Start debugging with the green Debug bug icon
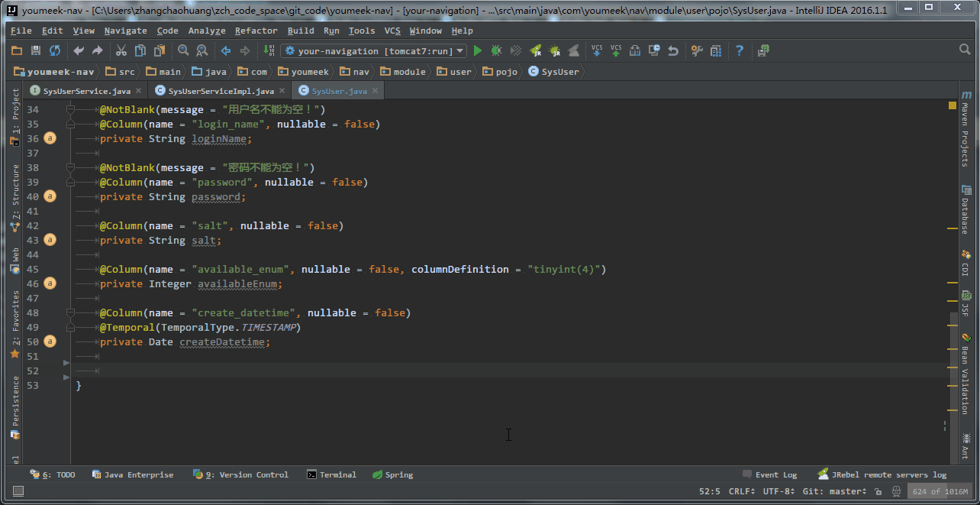This screenshot has height=505, width=980. (x=496, y=51)
